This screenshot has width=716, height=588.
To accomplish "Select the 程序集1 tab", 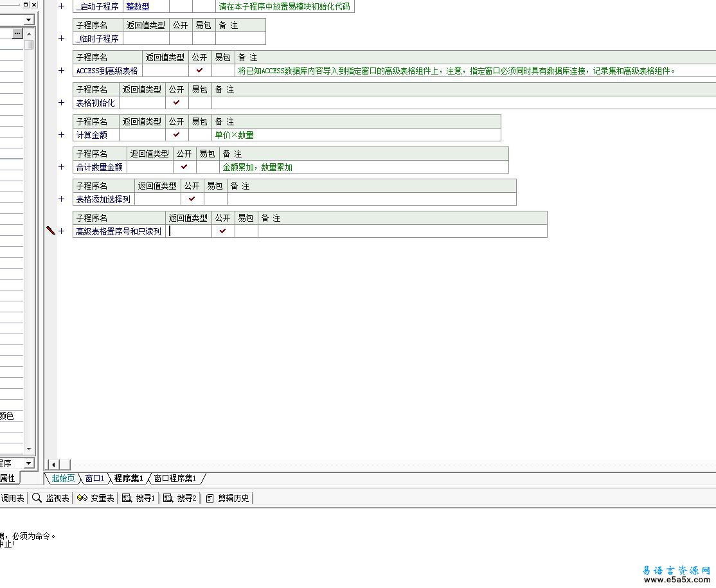I will pos(129,478).
